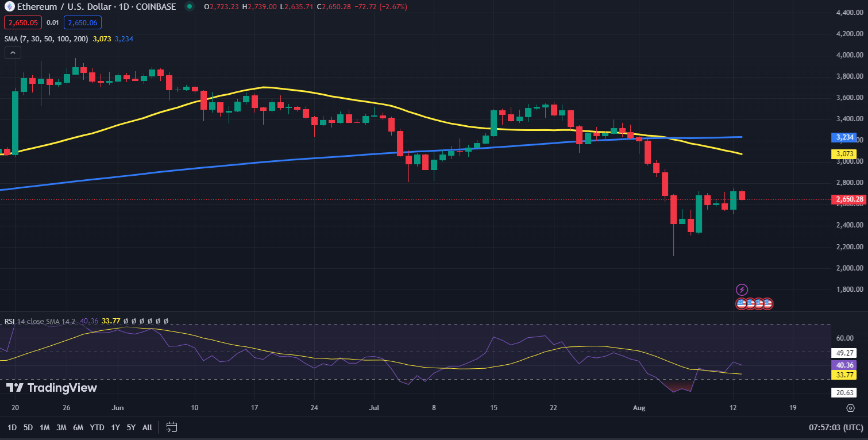Select the All time range
Screen dimensions: 868x440
tap(147, 427)
